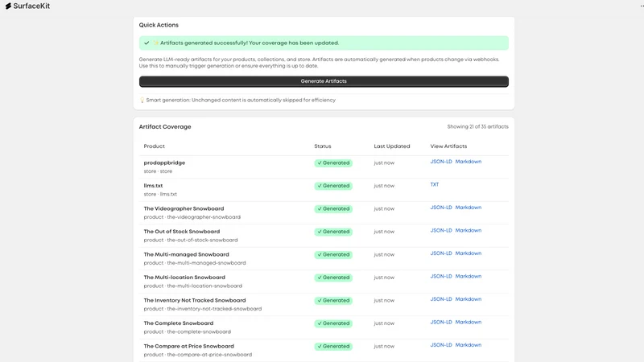Open JSON-LD for The Out of Stock Snowboard
The image size is (644, 362).
(x=441, y=231)
